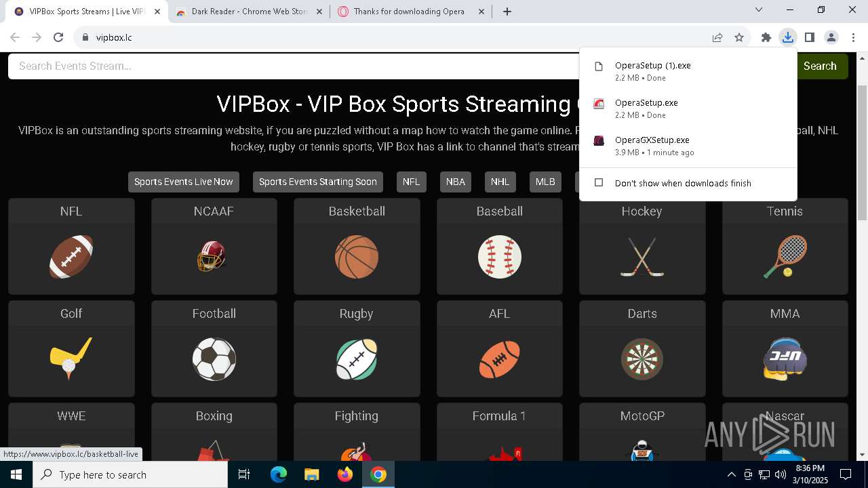The image size is (868, 488).
Task: Open the Chrome extensions puzzle icon
Action: coord(766,37)
